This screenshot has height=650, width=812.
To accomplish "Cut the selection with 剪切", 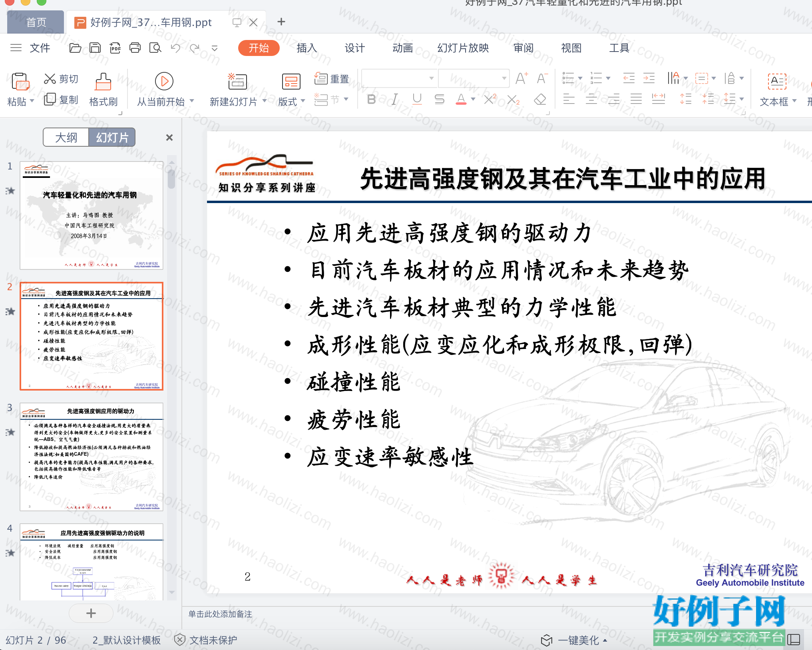I will click(x=61, y=79).
